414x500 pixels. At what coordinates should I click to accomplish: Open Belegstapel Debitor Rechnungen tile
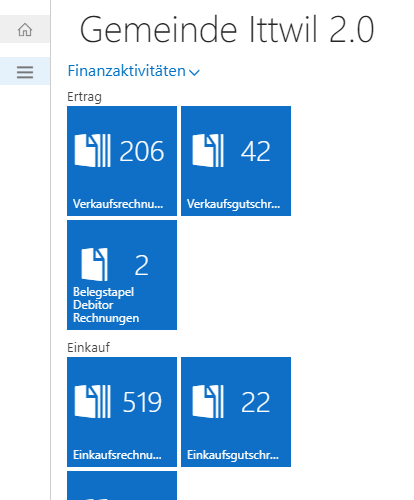(122, 275)
